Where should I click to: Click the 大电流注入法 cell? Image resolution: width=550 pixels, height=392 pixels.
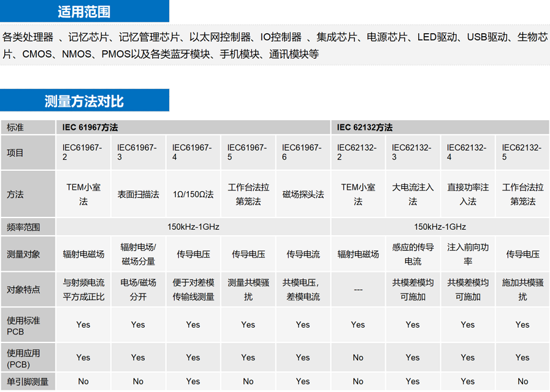tap(413, 194)
